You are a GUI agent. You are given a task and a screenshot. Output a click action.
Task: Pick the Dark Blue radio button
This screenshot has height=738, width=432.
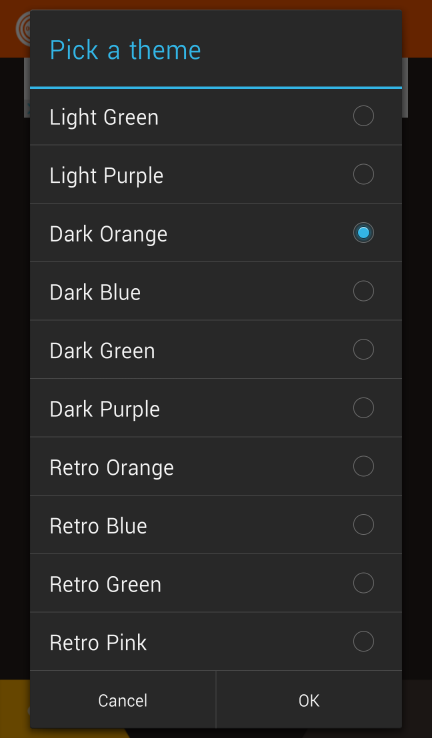[x=363, y=291]
